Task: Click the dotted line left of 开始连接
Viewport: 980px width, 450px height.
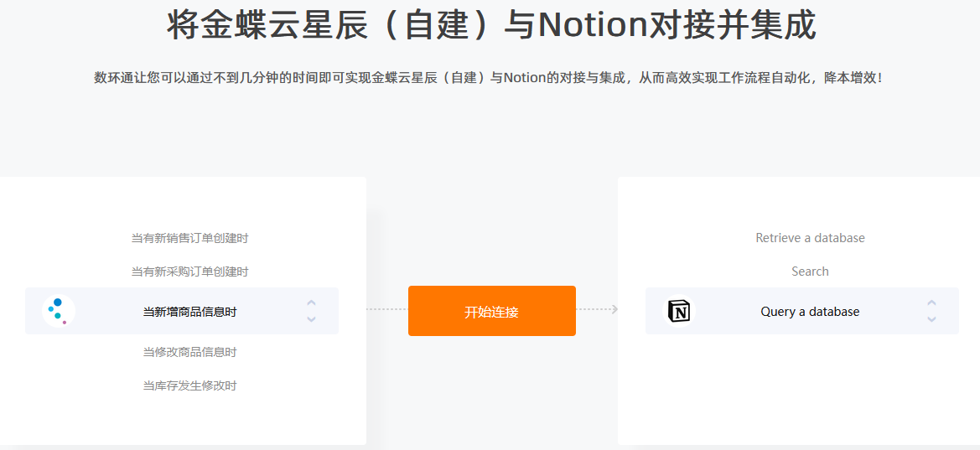Action: pos(386,308)
